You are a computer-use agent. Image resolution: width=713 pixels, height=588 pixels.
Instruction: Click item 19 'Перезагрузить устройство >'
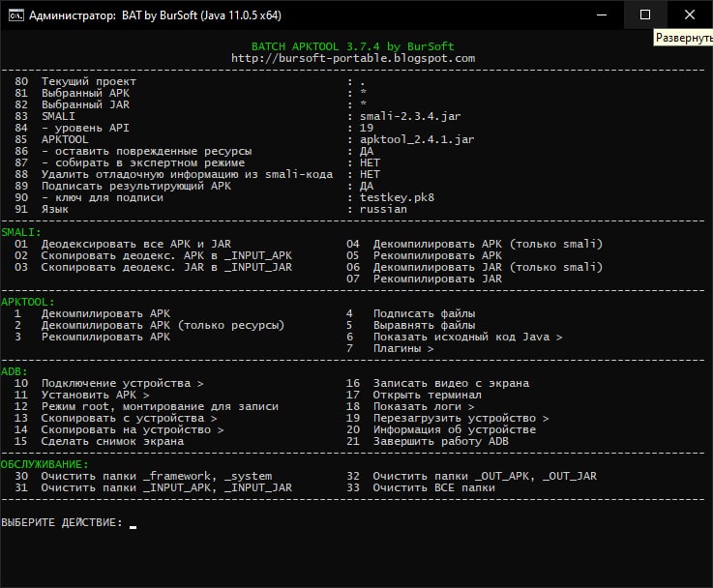tap(448, 418)
